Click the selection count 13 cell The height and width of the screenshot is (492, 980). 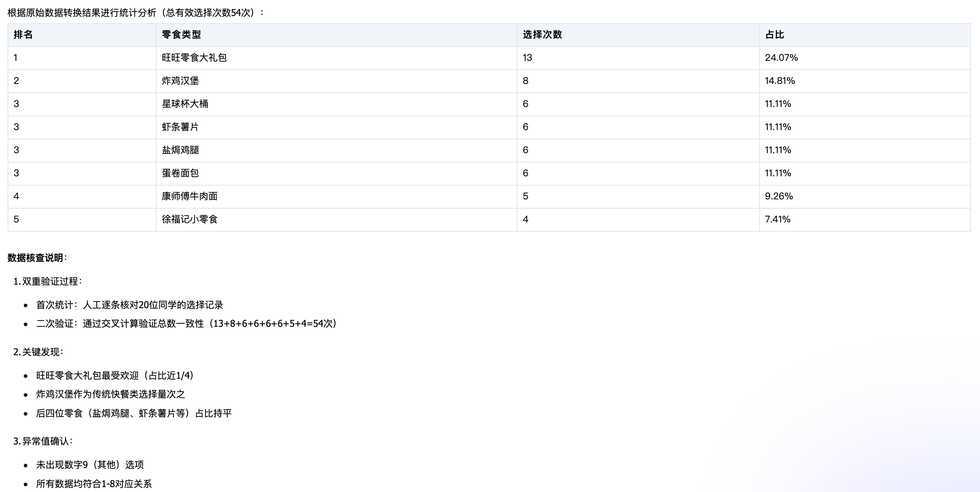tap(527, 58)
